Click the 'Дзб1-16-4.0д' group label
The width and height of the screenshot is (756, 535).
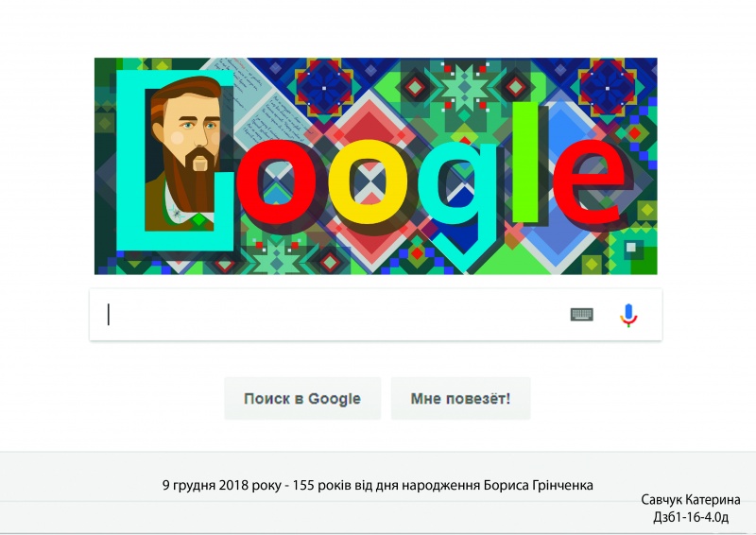(x=691, y=517)
